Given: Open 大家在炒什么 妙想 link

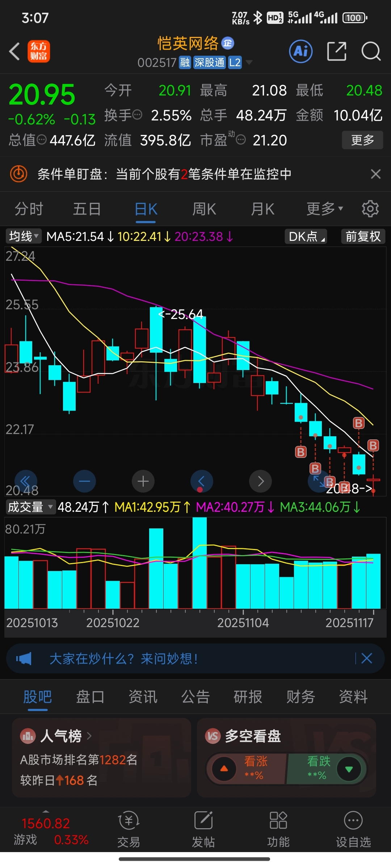Looking at the screenshot, I should click(123, 659).
